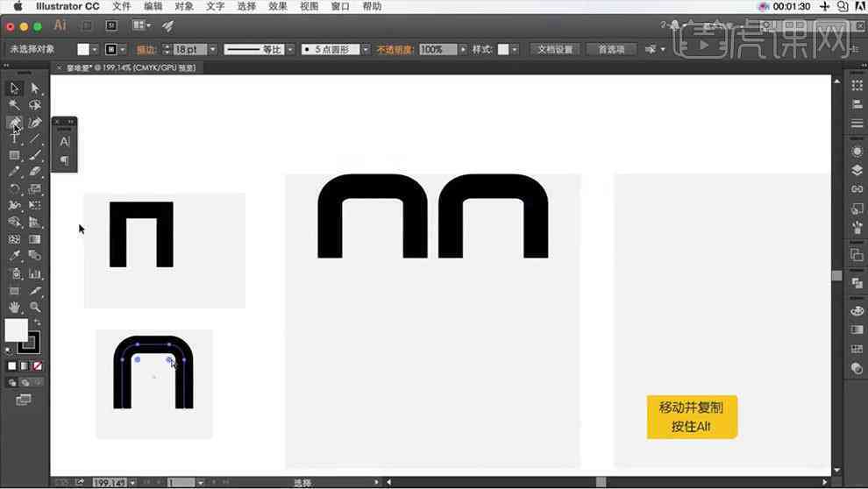Select the Lasso tool
Screen dimensions: 868x489
(35, 104)
